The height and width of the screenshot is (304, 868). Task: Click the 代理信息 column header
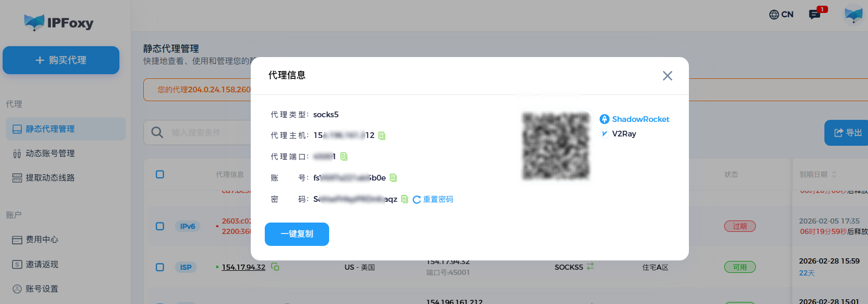coord(230,174)
